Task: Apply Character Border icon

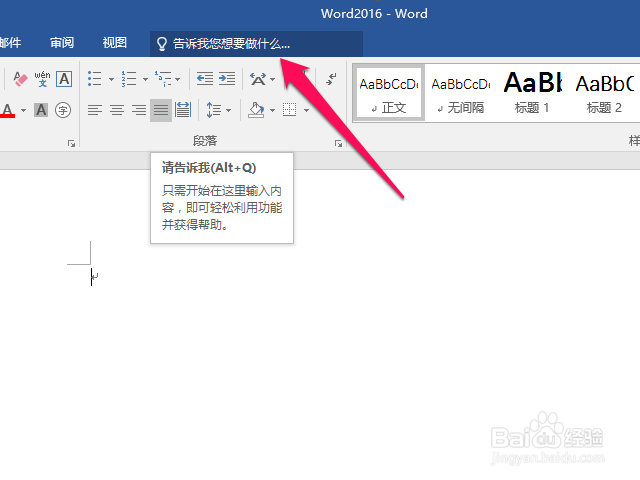Action: click(x=64, y=79)
